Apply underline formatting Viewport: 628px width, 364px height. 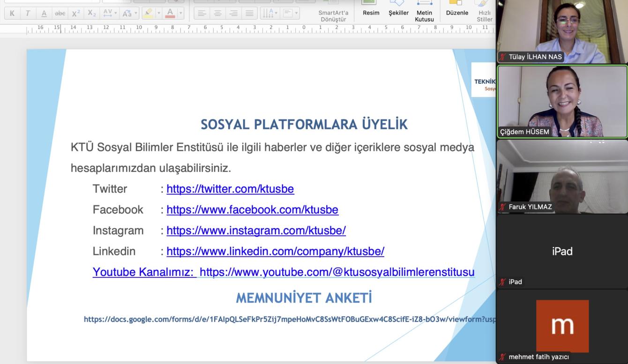click(44, 13)
